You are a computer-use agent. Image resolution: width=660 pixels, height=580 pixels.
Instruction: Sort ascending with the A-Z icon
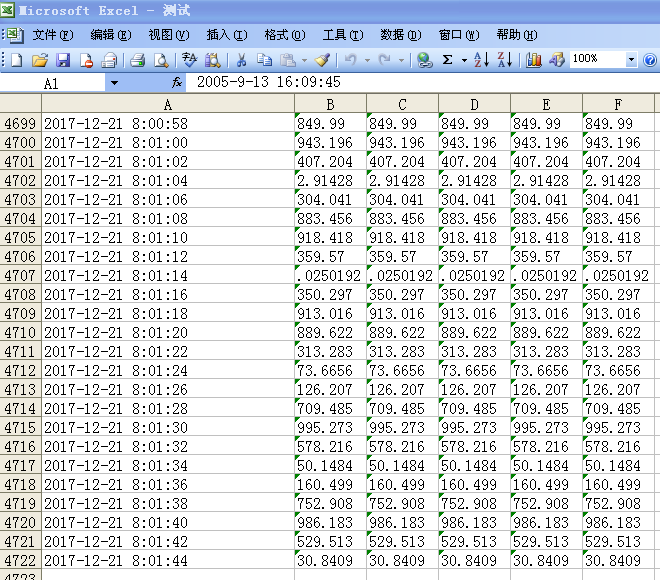(481, 60)
